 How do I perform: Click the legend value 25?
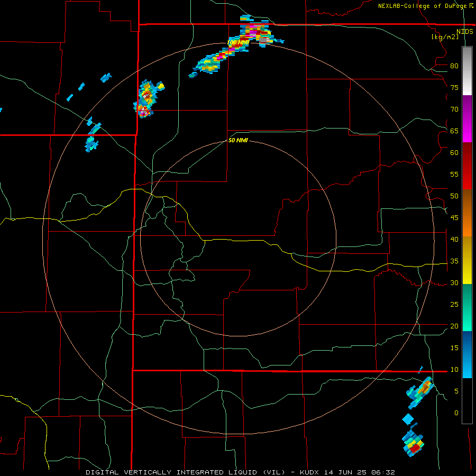[x=454, y=305]
